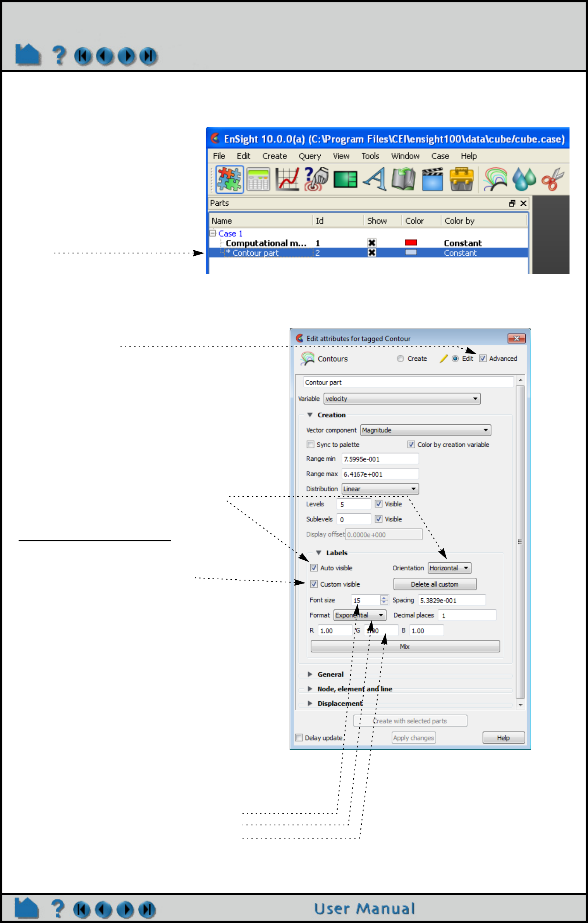Click the home icon in the top header
588x923 pixels.
point(28,55)
